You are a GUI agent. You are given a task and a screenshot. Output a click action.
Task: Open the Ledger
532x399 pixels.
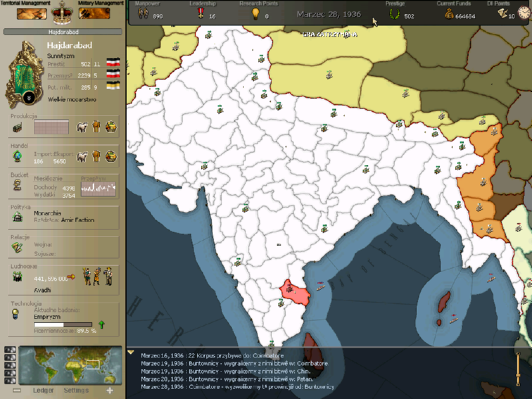pos(43,390)
